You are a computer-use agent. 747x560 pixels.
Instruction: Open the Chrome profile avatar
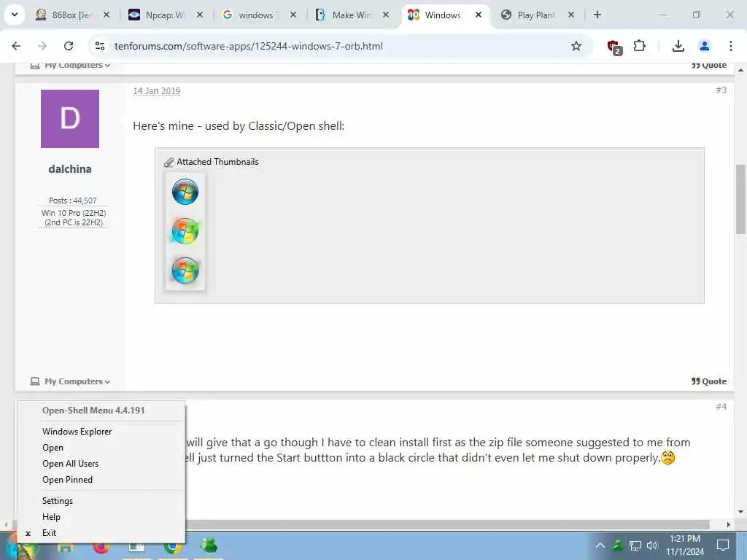click(704, 46)
